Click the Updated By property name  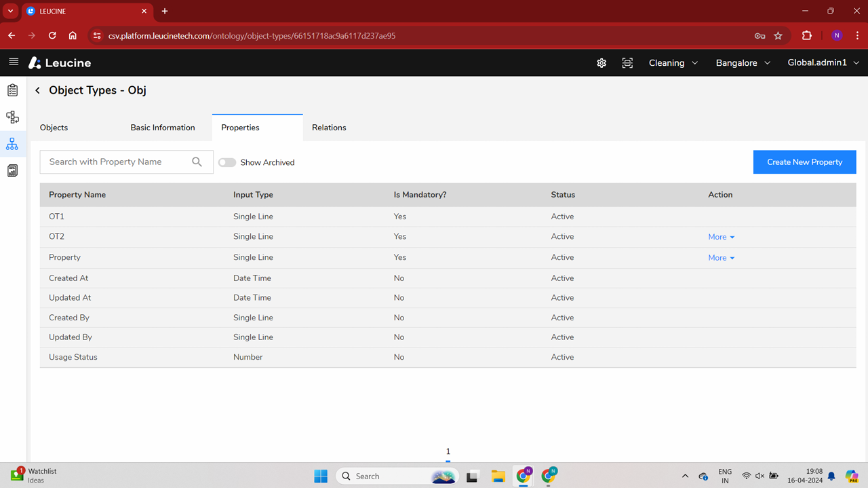(x=71, y=337)
